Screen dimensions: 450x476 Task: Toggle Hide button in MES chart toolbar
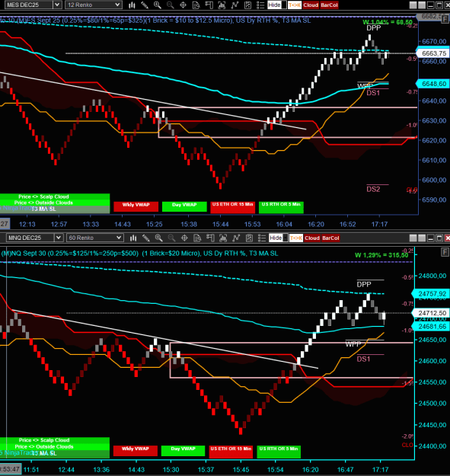[x=274, y=5]
